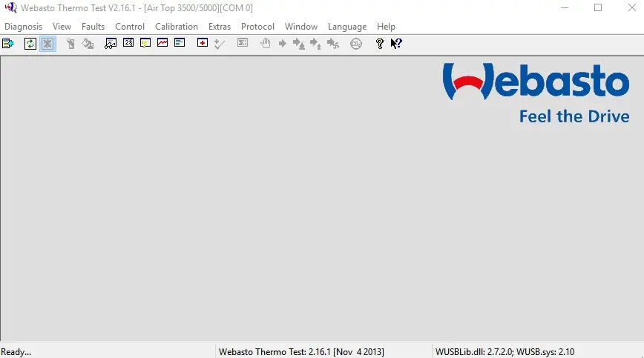Open the Control menu

130,27
